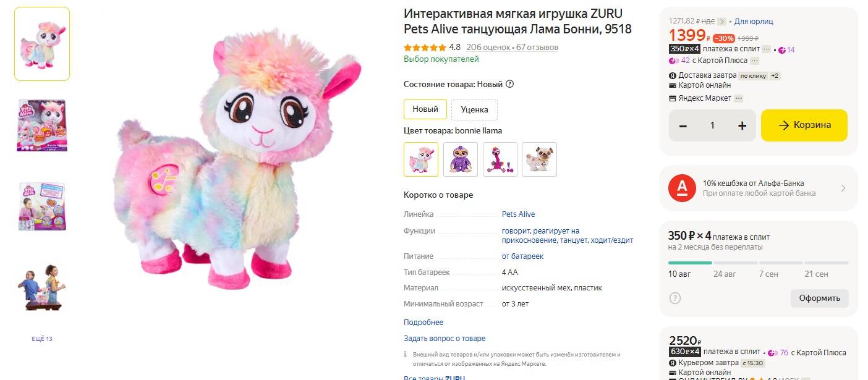Expand the НДС price arrow

721,22
